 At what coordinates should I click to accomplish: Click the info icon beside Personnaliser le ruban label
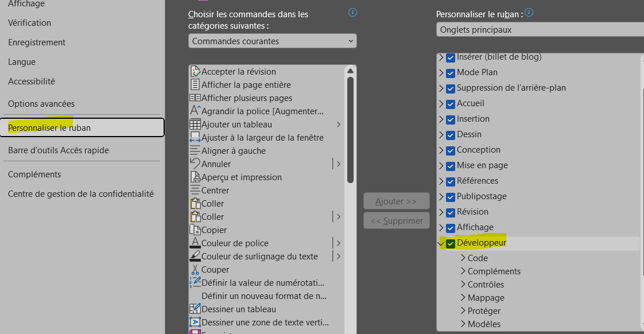[529, 13]
